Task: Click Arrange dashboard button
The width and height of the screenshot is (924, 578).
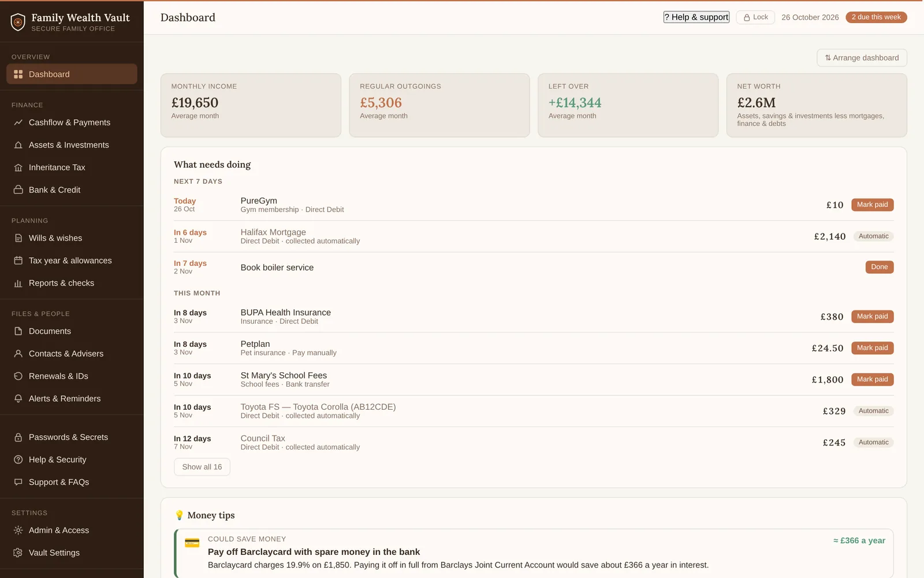Action: coord(862,58)
